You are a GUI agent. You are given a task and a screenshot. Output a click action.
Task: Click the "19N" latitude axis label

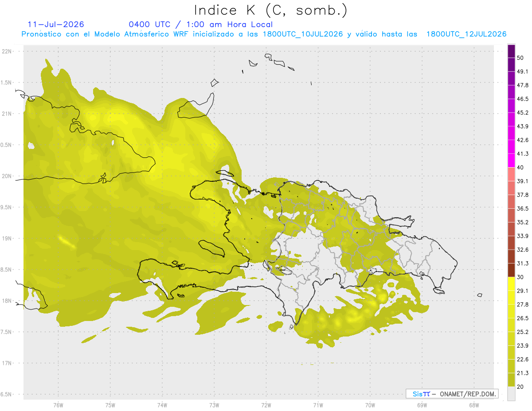(x=8, y=239)
